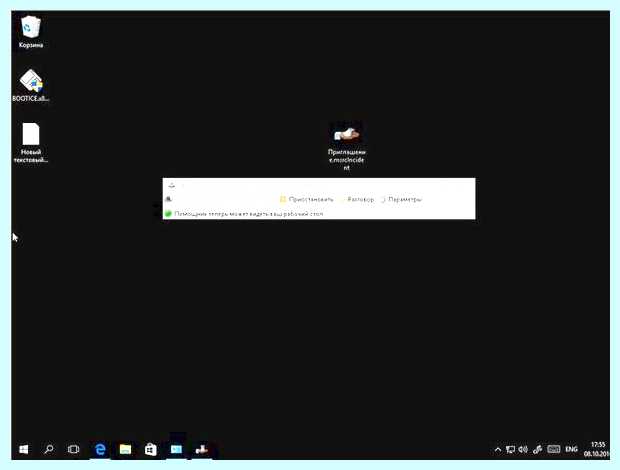Switch to Remote Assistance taskbar icon

pyautogui.click(x=202, y=449)
